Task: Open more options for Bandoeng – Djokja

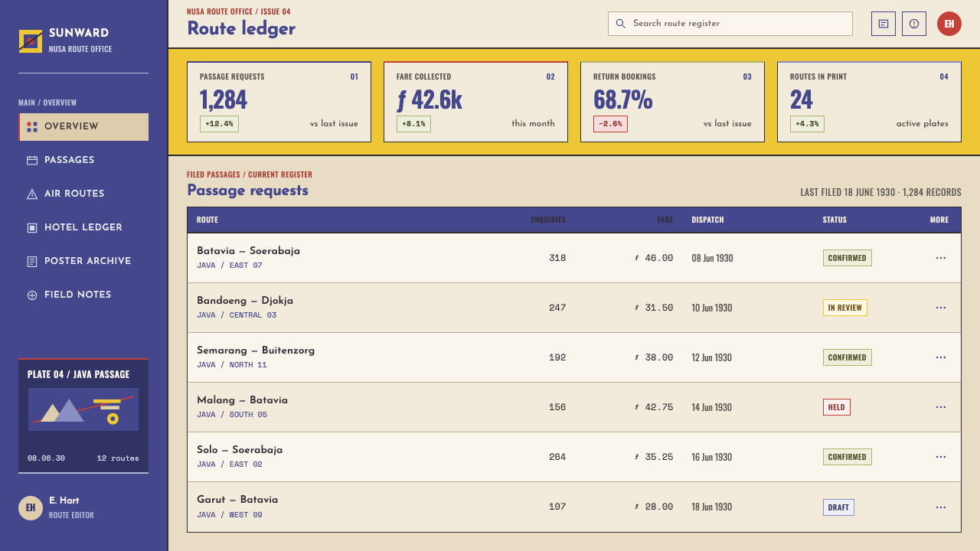Action: click(x=941, y=308)
